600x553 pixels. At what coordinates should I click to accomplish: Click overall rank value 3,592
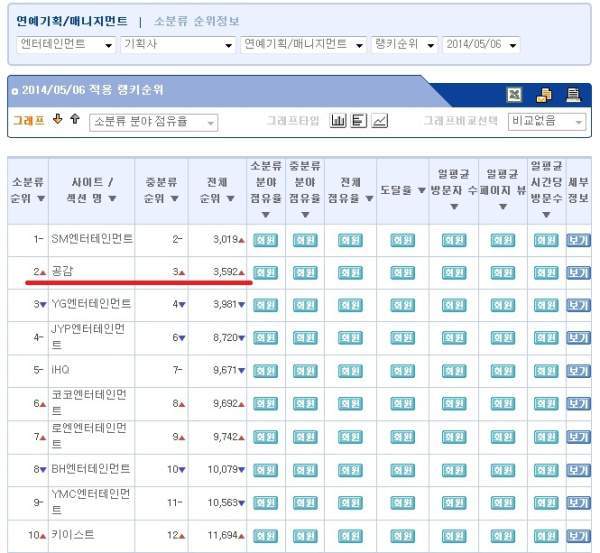coord(226,272)
